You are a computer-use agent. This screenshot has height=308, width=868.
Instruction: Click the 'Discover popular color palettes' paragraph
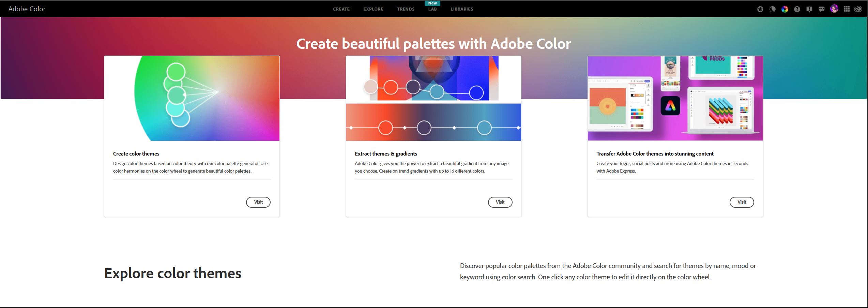pos(608,272)
